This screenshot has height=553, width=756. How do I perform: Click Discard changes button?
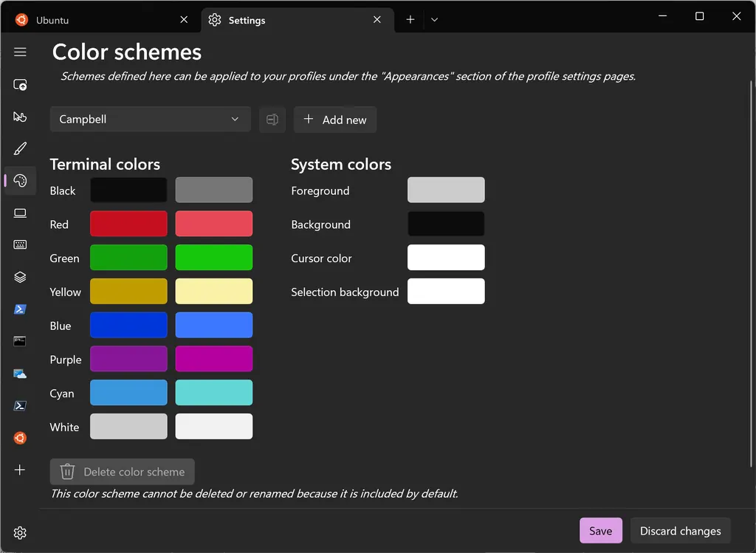(x=680, y=530)
